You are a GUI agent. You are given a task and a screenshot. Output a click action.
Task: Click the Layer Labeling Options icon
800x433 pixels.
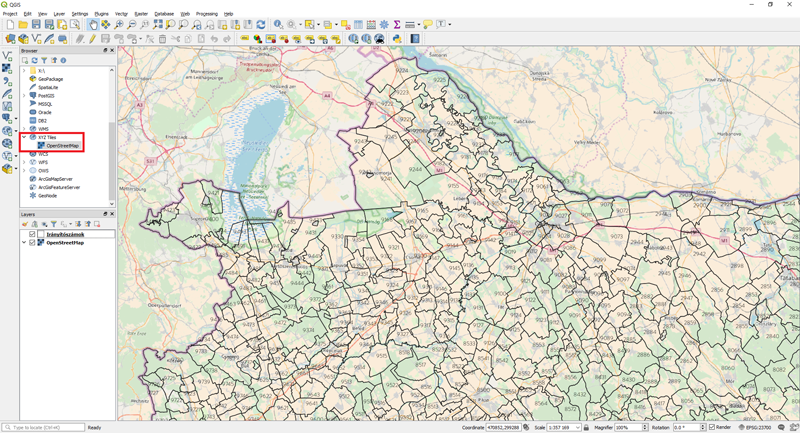click(245, 39)
